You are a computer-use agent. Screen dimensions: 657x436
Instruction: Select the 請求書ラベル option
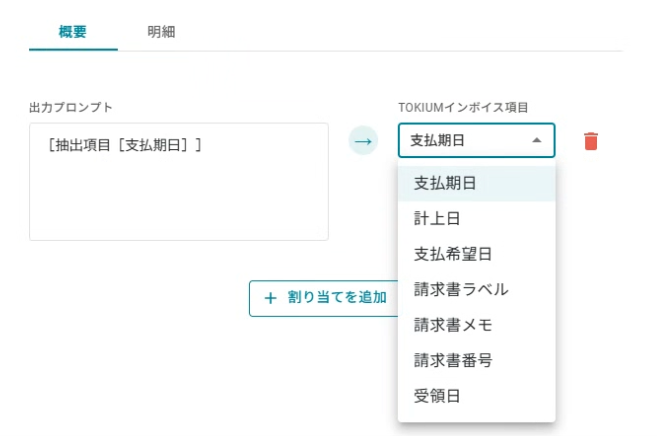[461, 289]
